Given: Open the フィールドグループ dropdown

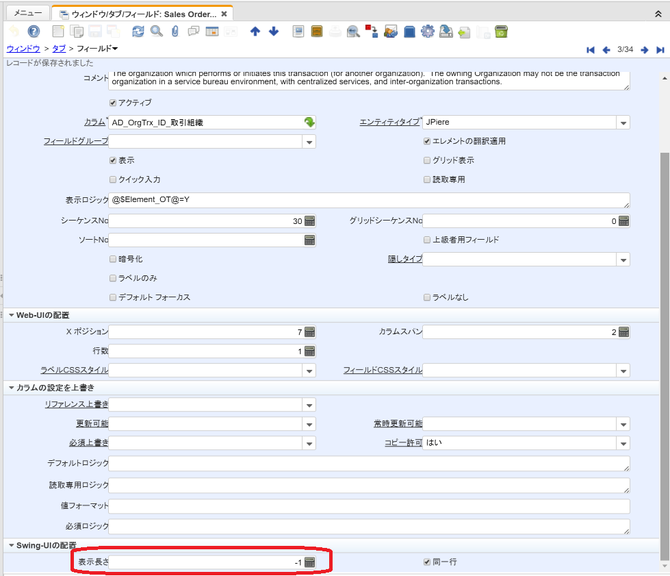Looking at the screenshot, I should 309,142.
